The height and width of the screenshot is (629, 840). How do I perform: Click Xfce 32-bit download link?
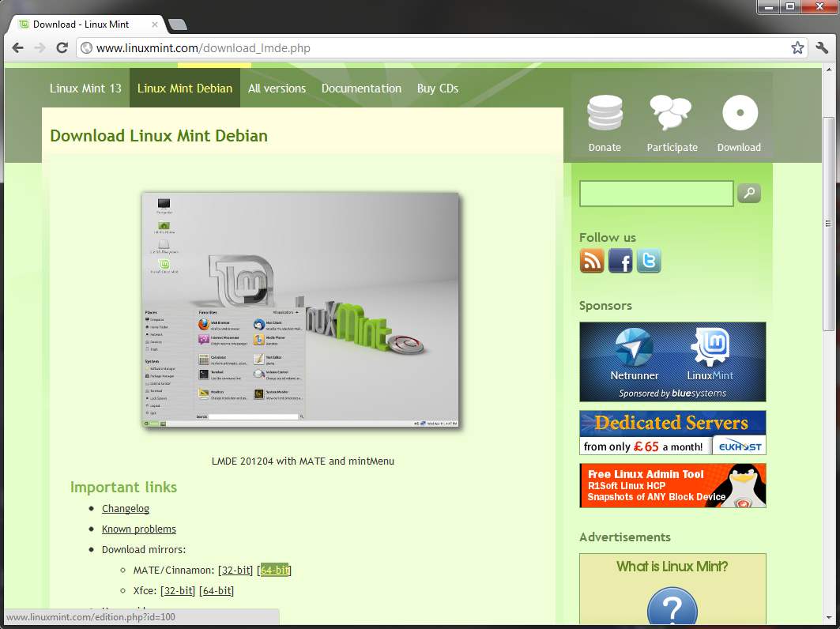(178, 590)
